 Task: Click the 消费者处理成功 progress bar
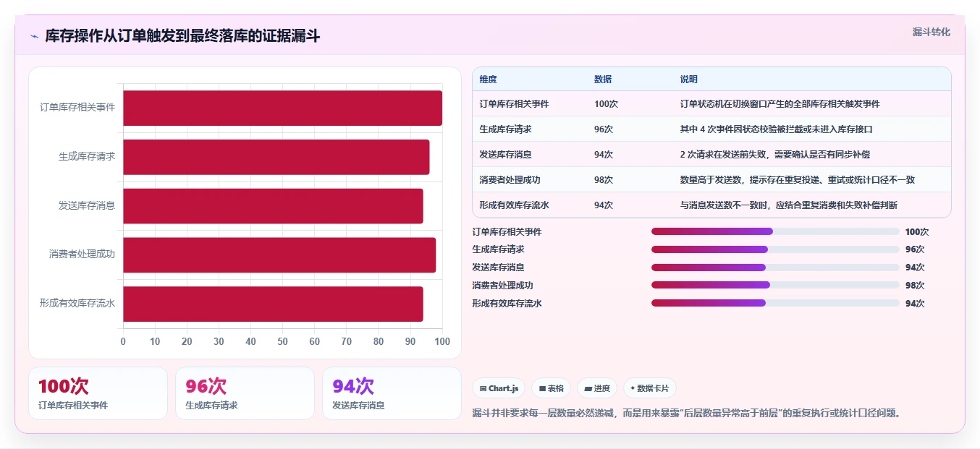point(775,285)
